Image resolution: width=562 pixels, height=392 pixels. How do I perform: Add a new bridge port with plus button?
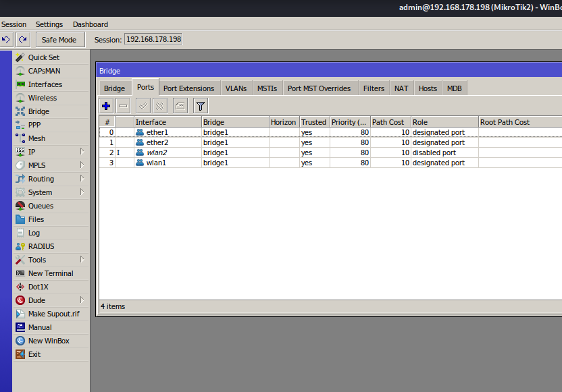[106, 106]
